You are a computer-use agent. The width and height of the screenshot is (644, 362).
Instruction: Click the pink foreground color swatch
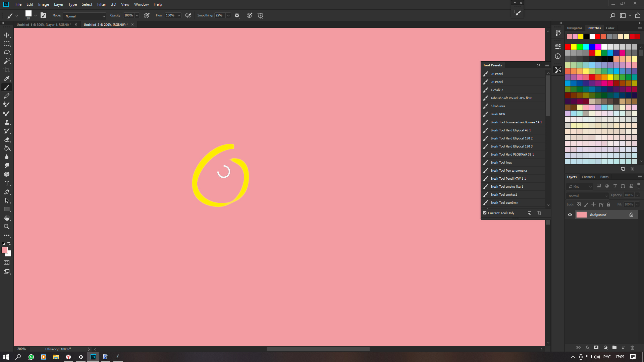(5, 250)
